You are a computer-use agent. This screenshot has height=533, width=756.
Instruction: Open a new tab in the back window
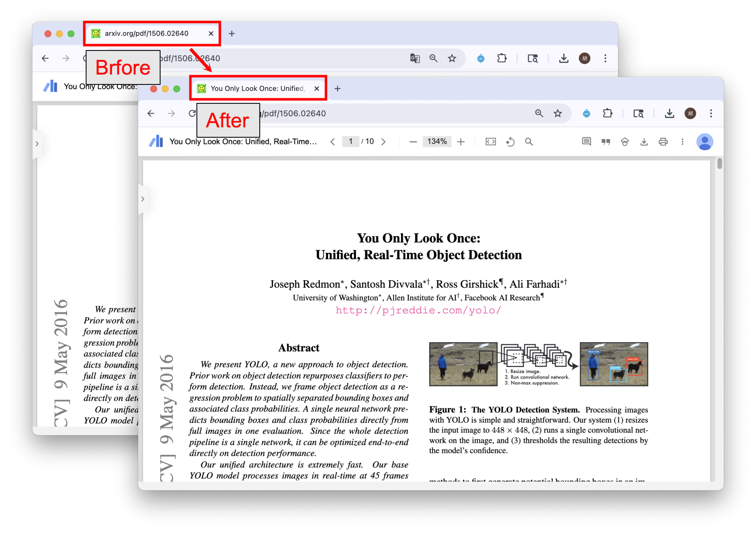[x=232, y=34]
